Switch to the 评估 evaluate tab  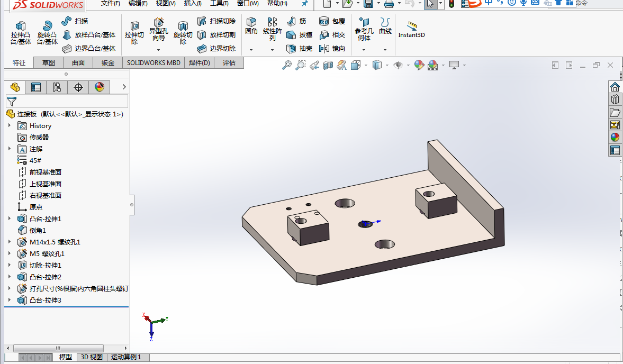229,63
